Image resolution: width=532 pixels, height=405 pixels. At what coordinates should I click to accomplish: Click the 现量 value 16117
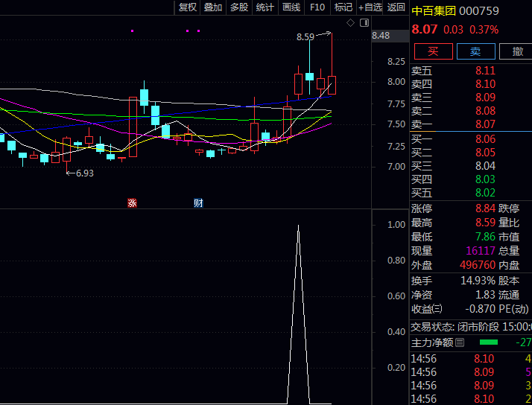(x=481, y=250)
